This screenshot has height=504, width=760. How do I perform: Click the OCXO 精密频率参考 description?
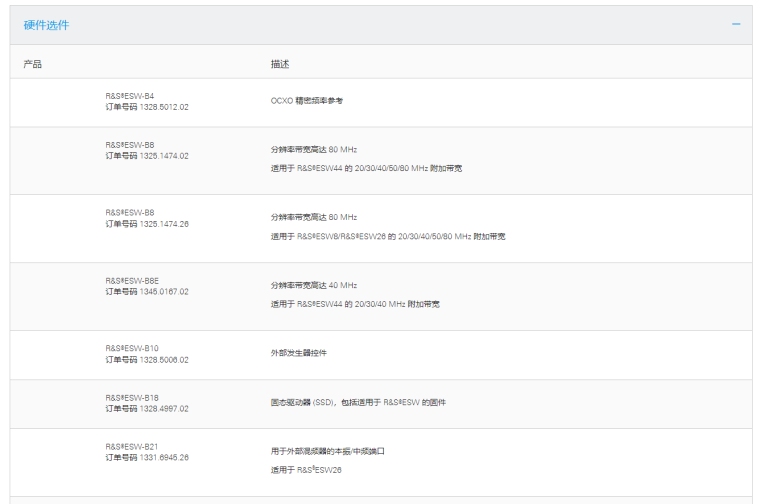pos(314,101)
